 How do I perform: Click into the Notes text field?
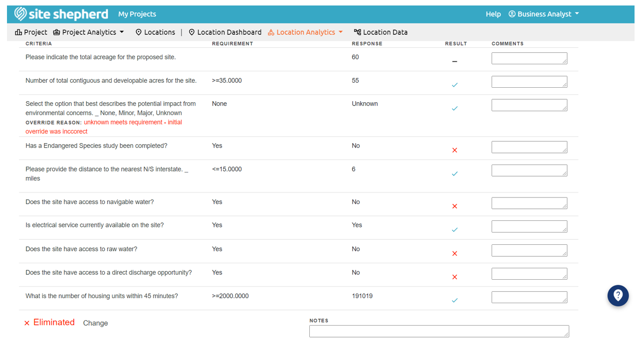pos(438,332)
